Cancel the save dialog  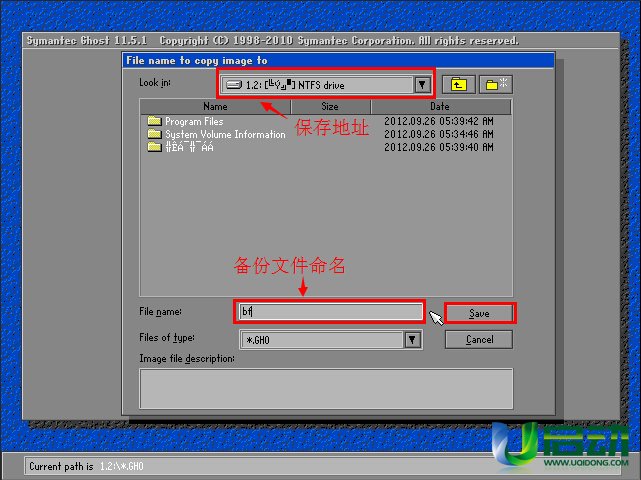479,340
